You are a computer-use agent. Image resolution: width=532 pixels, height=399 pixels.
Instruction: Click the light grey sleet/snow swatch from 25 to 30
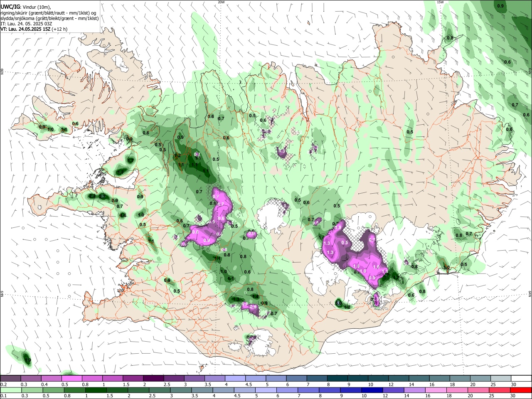501,378
